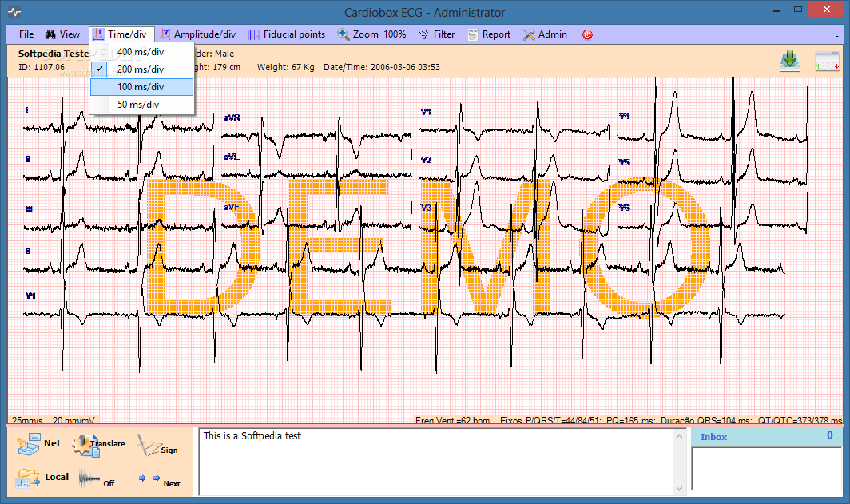Click the Date/Time 2006-03-06 03:53 text
850x504 pixels.
(x=382, y=67)
